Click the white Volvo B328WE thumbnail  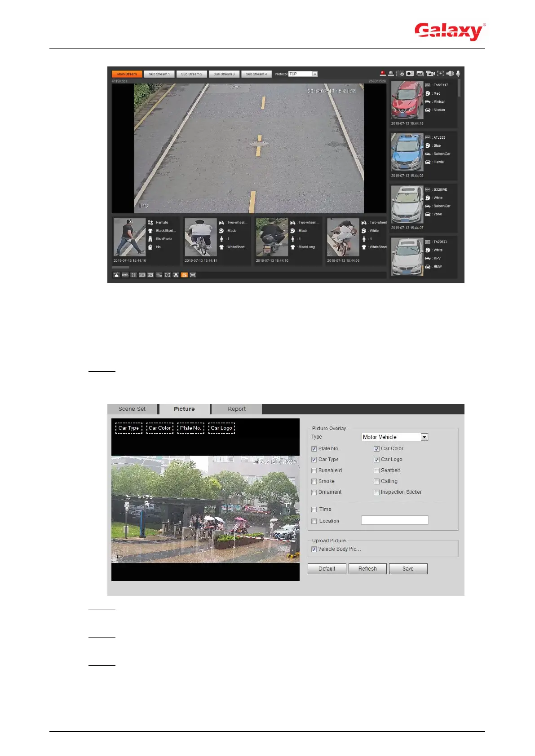tap(407, 204)
